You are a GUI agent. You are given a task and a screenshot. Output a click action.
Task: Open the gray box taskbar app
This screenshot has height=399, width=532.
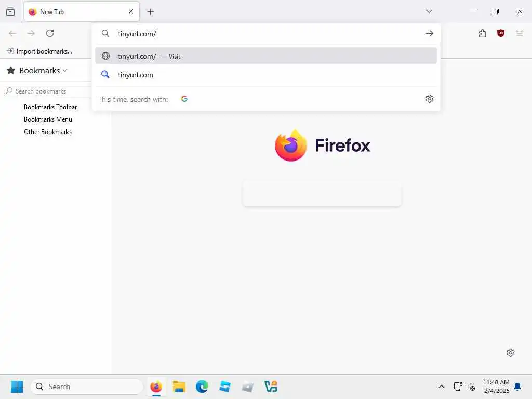click(248, 387)
